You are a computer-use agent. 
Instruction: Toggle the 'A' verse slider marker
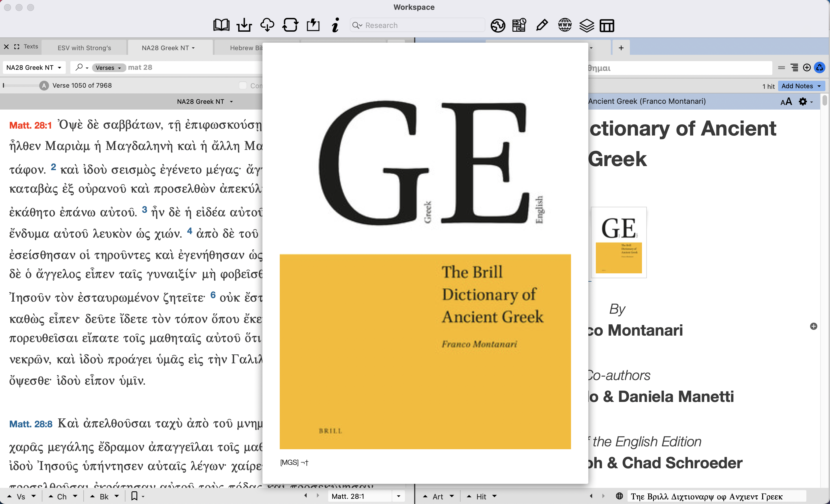point(44,86)
